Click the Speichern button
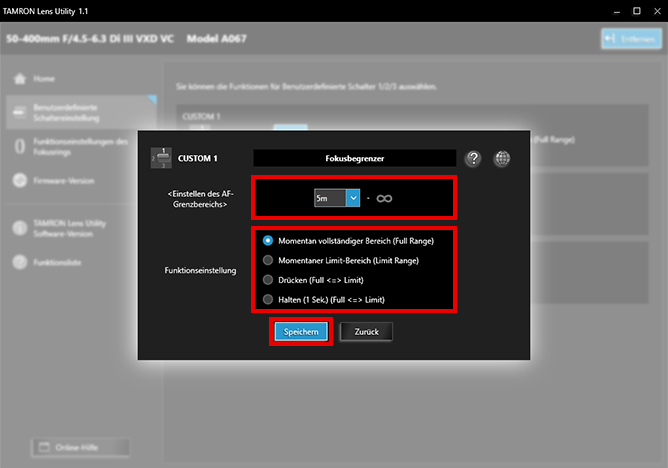Image resolution: width=668 pixels, height=468 pixels. [301, 331]
